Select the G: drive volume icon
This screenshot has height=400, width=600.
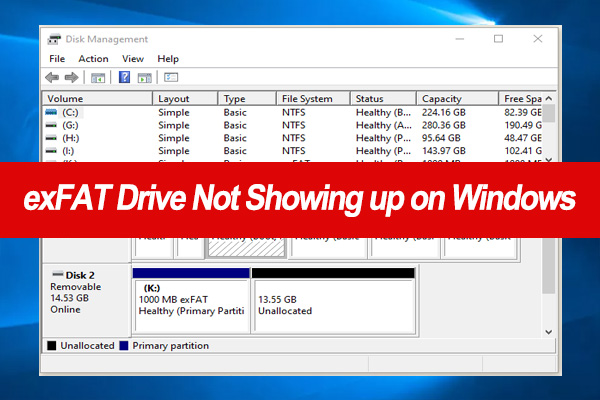[51, 125]
